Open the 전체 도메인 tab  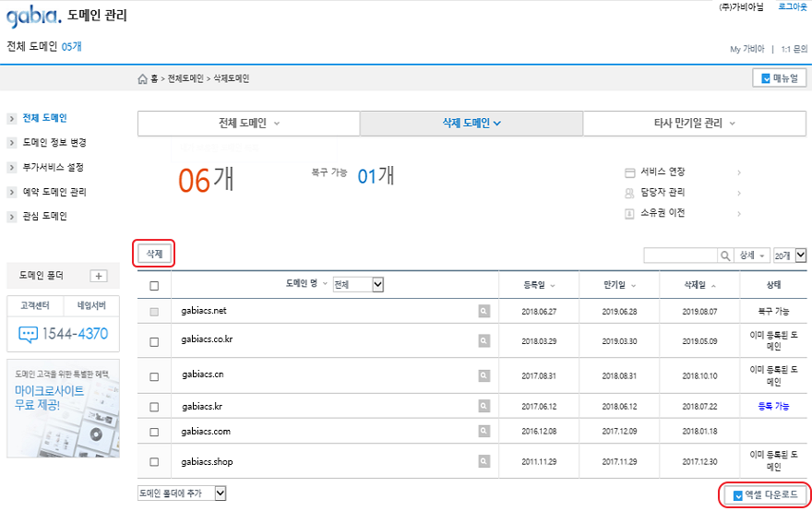[248, 124]
